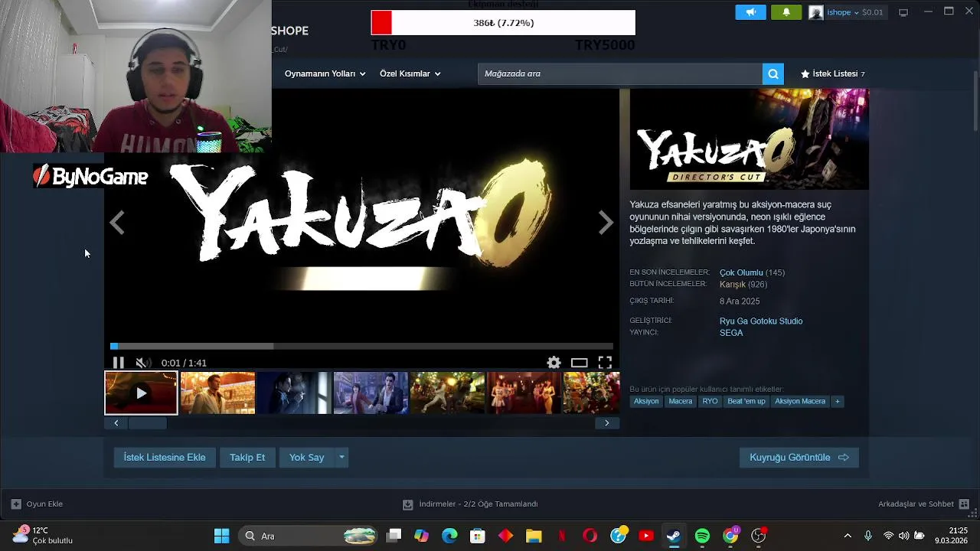
Task: Open Microsoft Edge from taskbar
Action: pos(449,536)
